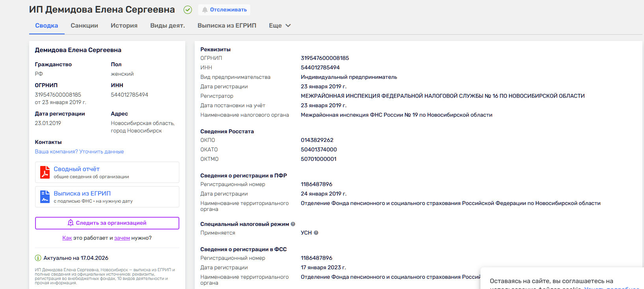Screen dimensions: 644x289
Task: Click the question mark icon next to УСН
Action: 316,233
